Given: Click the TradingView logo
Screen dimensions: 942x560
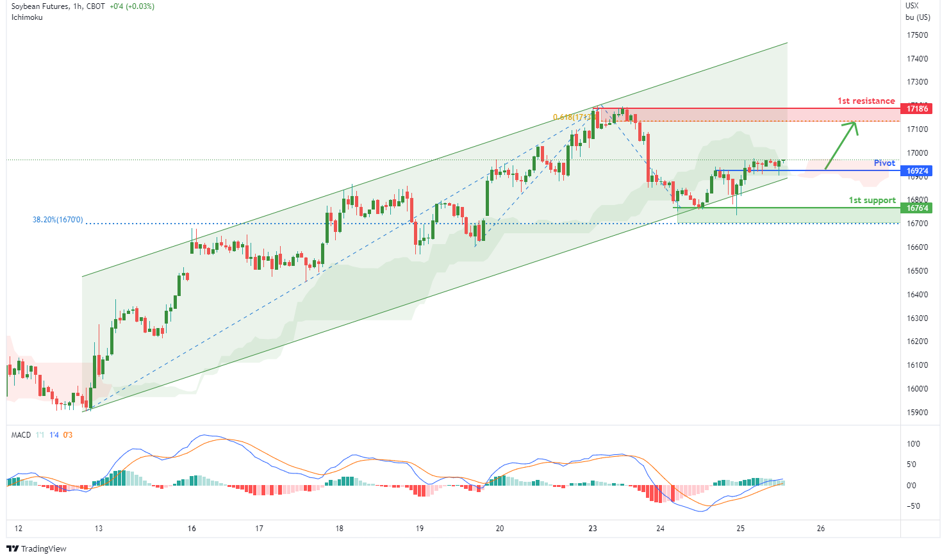Looking at the screenshot, I should [37, 548].
